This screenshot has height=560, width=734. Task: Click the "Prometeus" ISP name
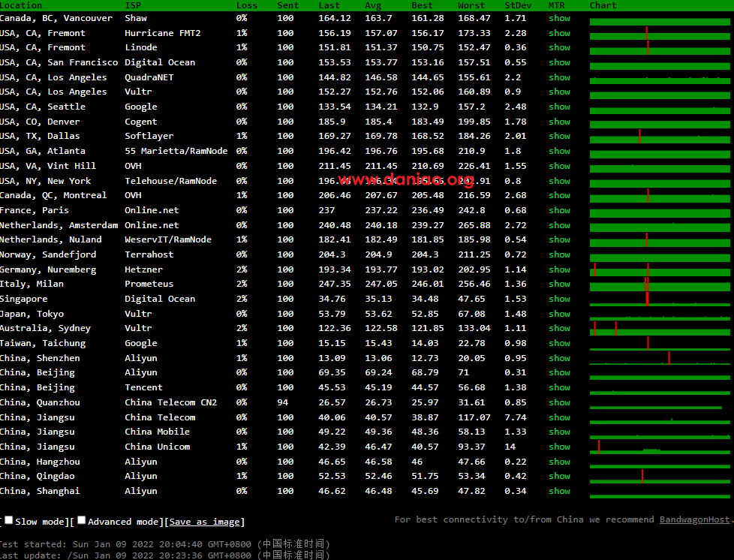pos(149,284)
